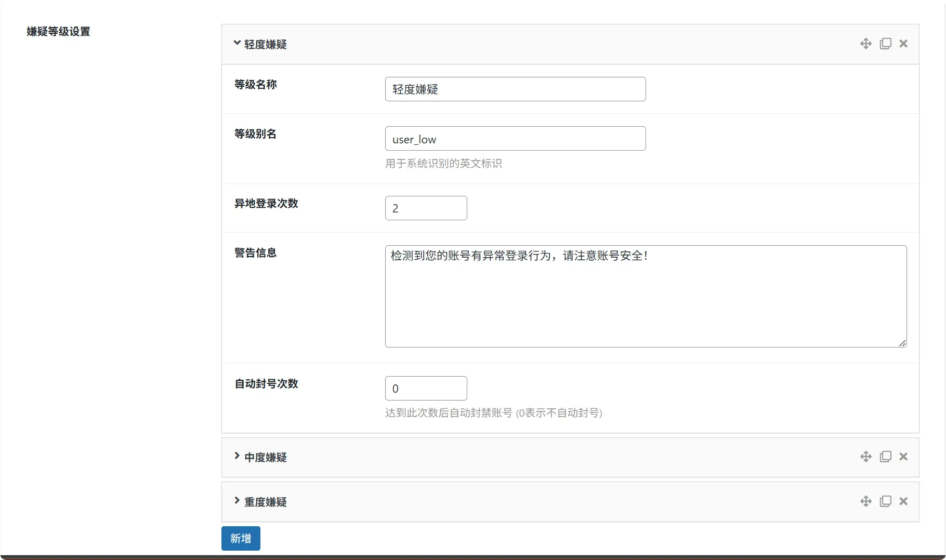Image resolution: width=946 pixels, height=560 pixels.
Task: Expand the 重度嫌疑 panel chevron
Action: (237, 501)
